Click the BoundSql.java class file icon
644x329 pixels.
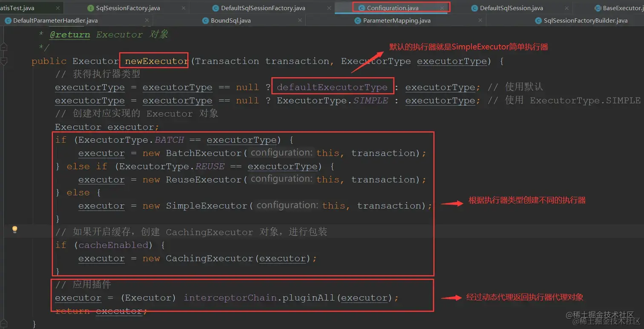pyautogui.click(x=205, y=20)
